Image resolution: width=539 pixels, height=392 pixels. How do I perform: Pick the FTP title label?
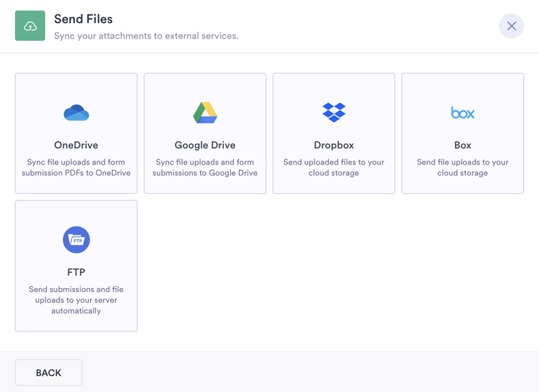pyautogui.click(x=76, y=272)
